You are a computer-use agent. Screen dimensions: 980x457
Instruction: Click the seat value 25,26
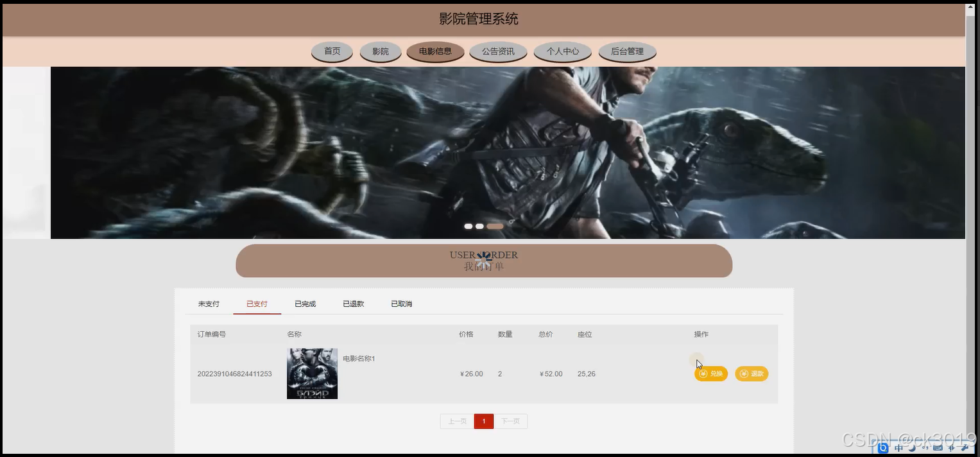point(587,374)
